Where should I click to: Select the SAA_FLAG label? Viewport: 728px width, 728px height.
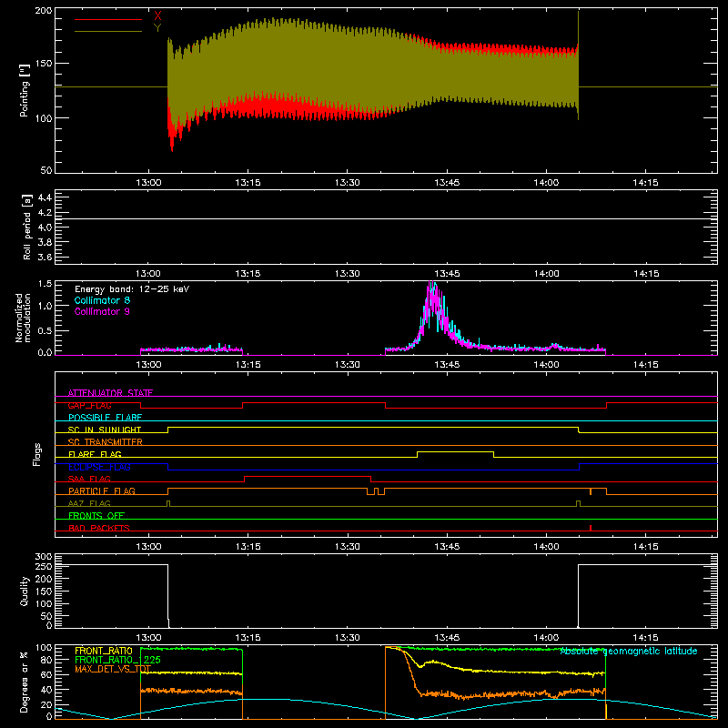point(89,479)
